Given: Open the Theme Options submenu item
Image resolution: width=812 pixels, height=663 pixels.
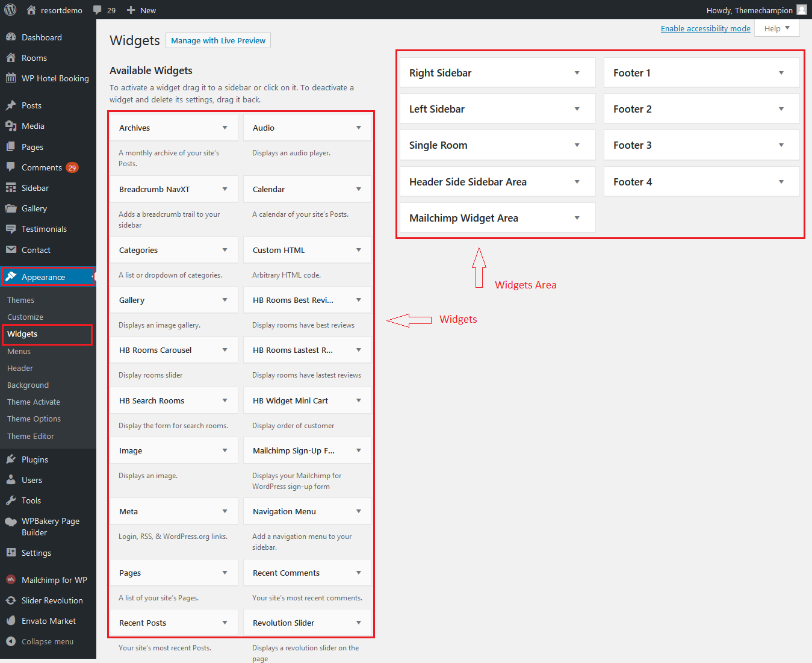Looking at the screenshot, I should 34,419.
